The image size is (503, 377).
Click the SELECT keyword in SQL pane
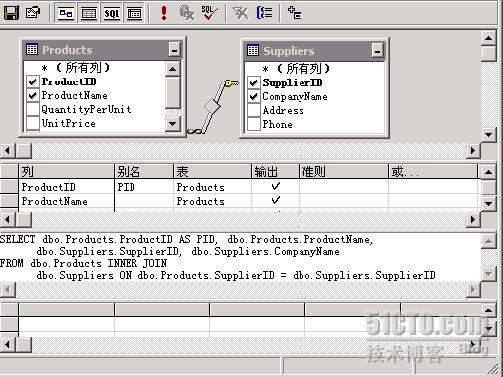pos(17,239)
